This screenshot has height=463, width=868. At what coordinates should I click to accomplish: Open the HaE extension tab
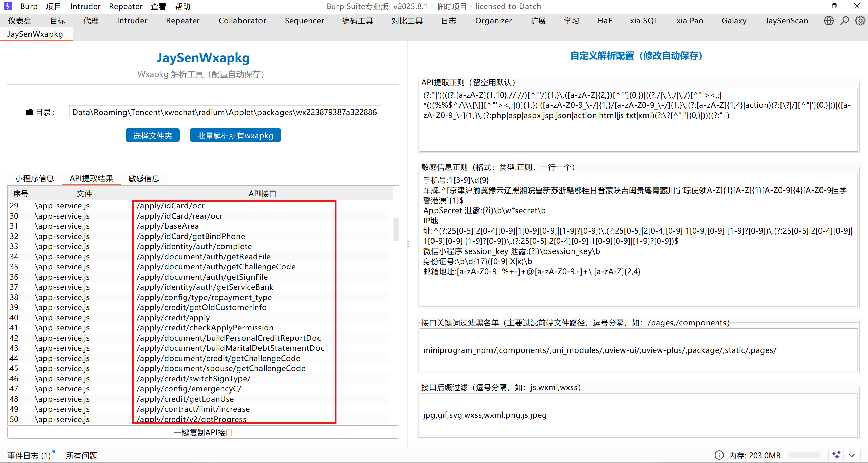click(x=604, y=21)
